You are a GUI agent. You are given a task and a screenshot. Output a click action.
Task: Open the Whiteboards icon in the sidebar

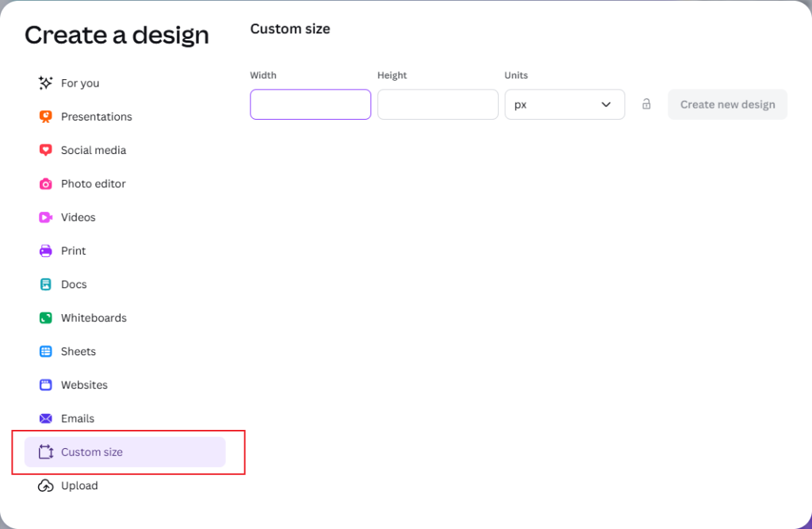47,317
